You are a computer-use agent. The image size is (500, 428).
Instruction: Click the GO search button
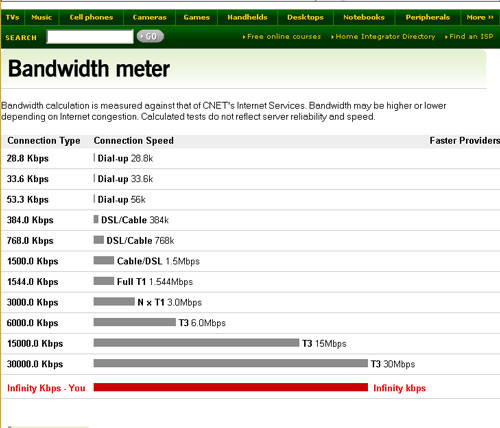click(x=150, y=36)
